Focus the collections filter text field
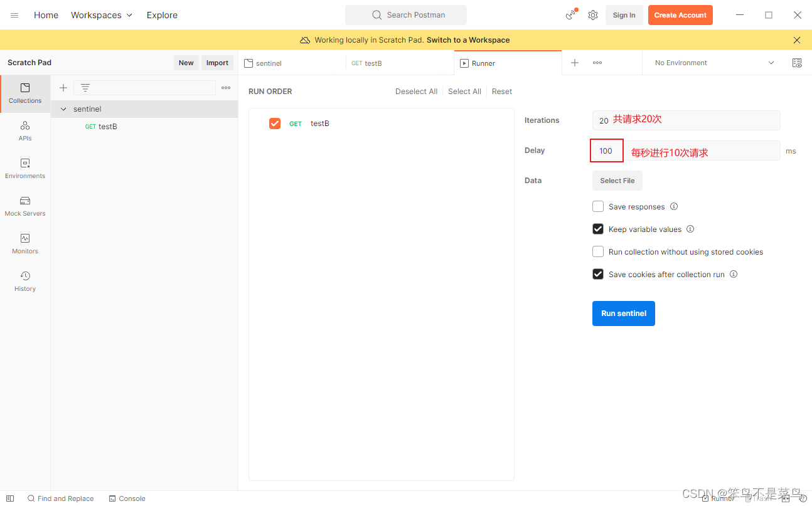The height and width of the screenshot is (506, 812). click(x=144, y=88)
